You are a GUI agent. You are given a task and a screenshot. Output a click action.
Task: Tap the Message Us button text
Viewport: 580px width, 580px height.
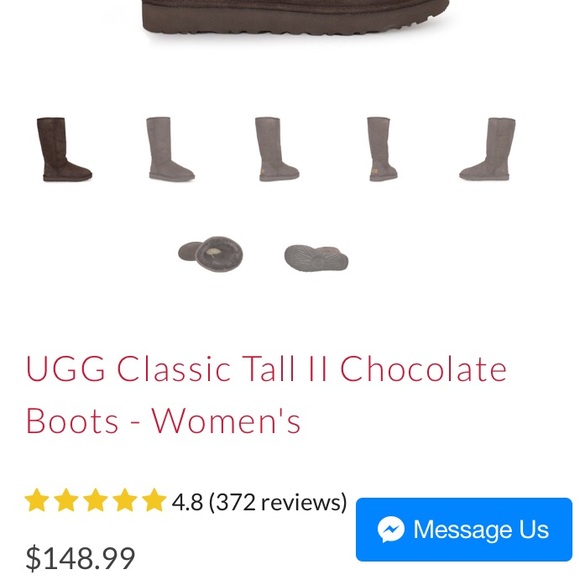click(481, 530)
